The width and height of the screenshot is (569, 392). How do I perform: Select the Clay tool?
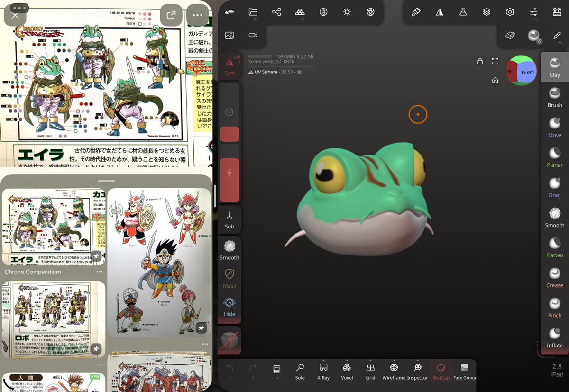[x=555, y=67]
